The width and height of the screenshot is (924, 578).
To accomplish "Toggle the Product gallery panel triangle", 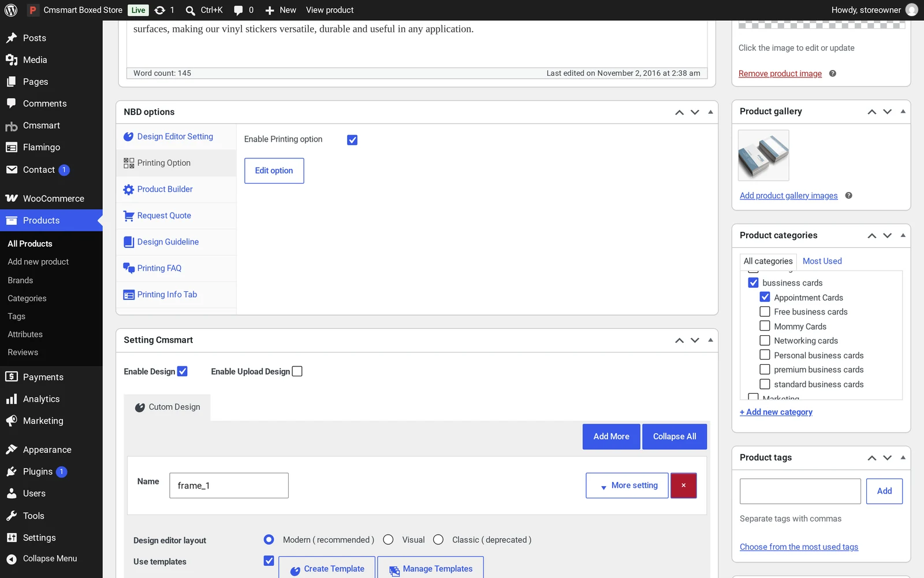I will [x=903, y=112].
